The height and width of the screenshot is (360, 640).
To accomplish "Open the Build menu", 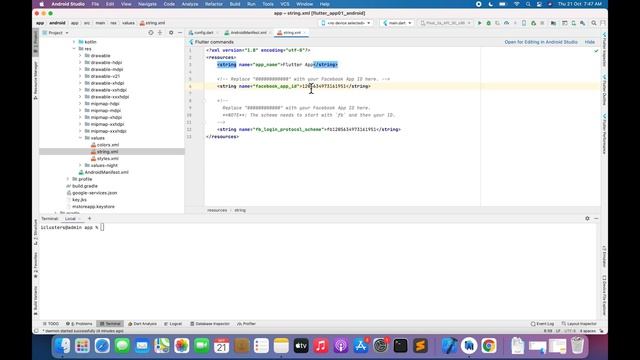I will tap(235, 4).
